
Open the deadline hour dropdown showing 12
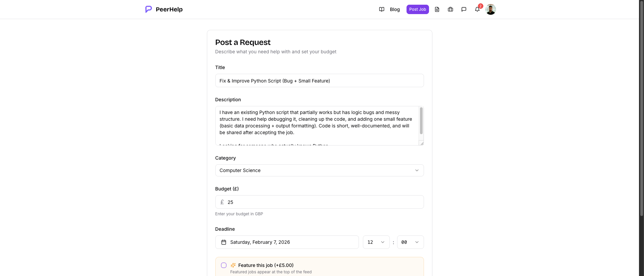coord(376,242)
